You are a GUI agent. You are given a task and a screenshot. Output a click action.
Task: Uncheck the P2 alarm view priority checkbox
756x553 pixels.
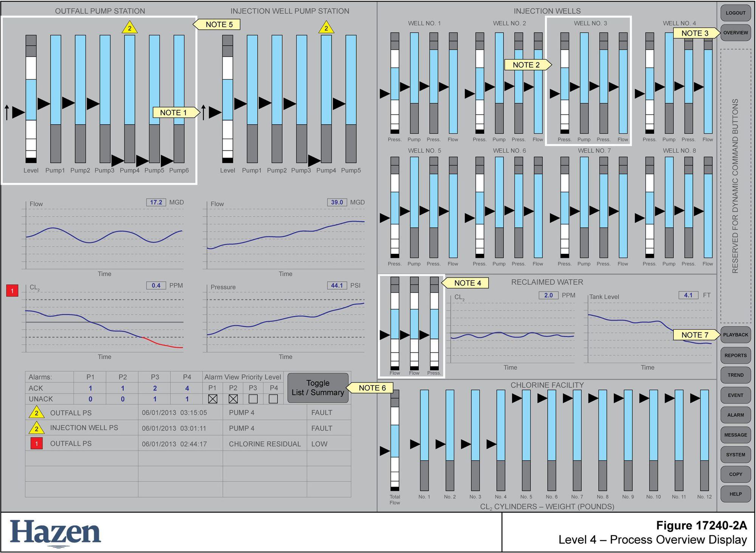click(233, 399)
